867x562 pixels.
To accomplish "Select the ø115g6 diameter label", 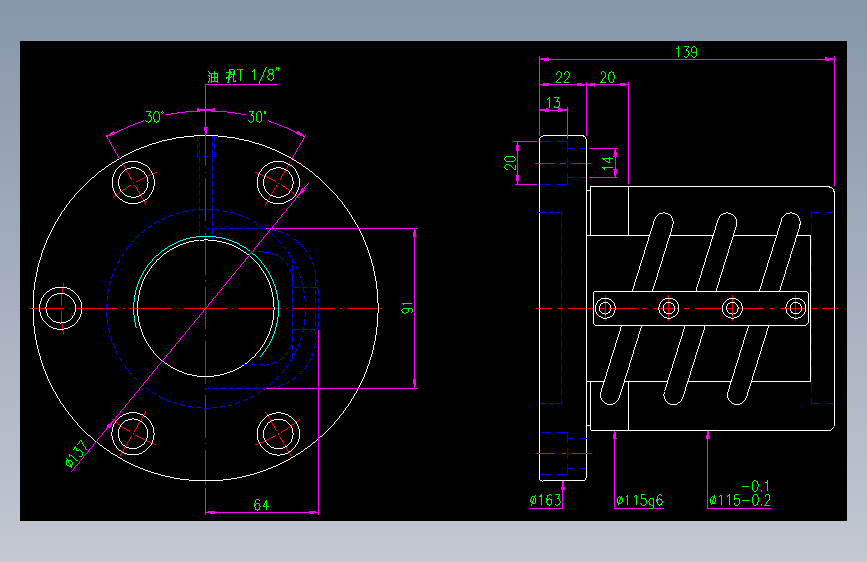I will (640, 501).
